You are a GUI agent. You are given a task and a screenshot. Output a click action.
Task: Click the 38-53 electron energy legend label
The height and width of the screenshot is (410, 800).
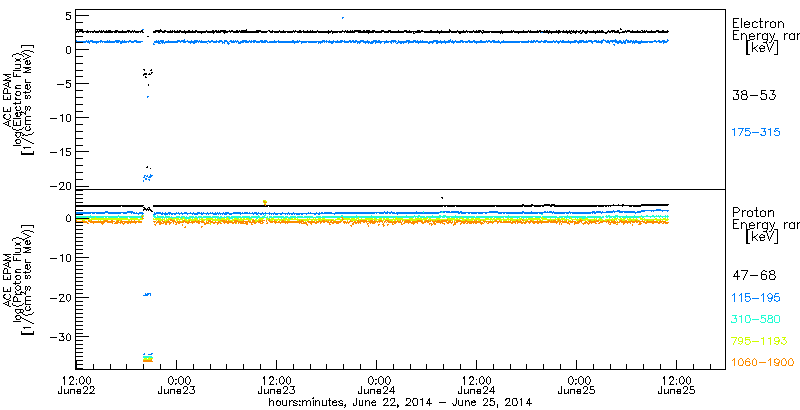[754, 95]
